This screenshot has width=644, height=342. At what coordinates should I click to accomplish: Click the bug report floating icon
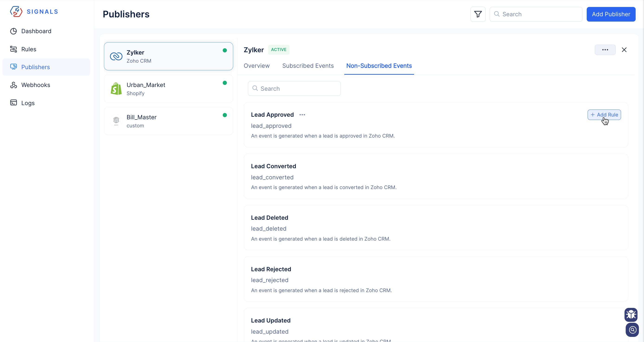[631, 314]
